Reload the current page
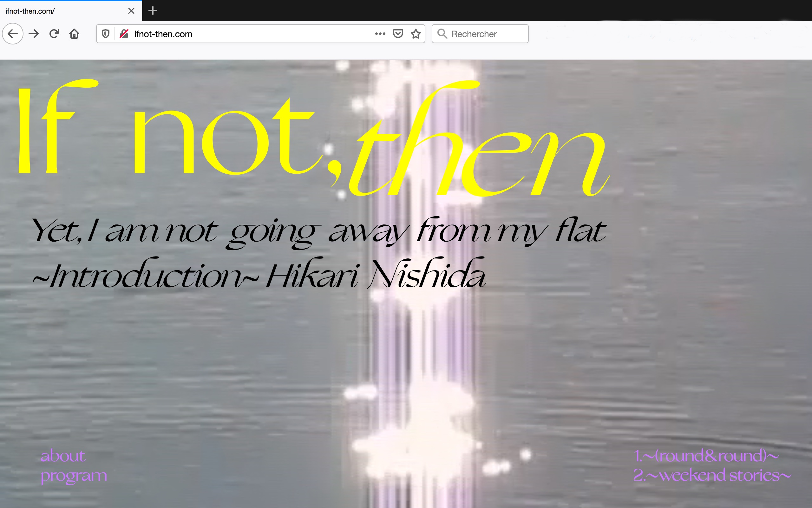 click(54, 34)
